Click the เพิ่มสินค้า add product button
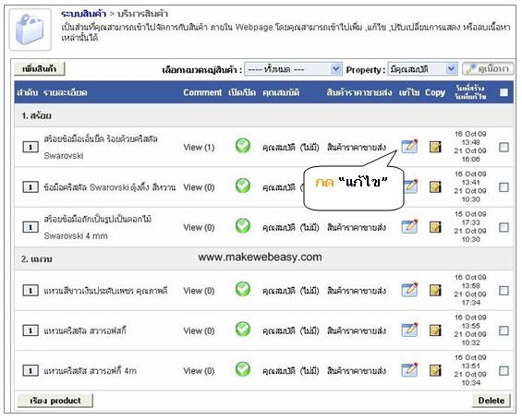The height and width of the screenshot is (420, 522). [x=40, y=69]
